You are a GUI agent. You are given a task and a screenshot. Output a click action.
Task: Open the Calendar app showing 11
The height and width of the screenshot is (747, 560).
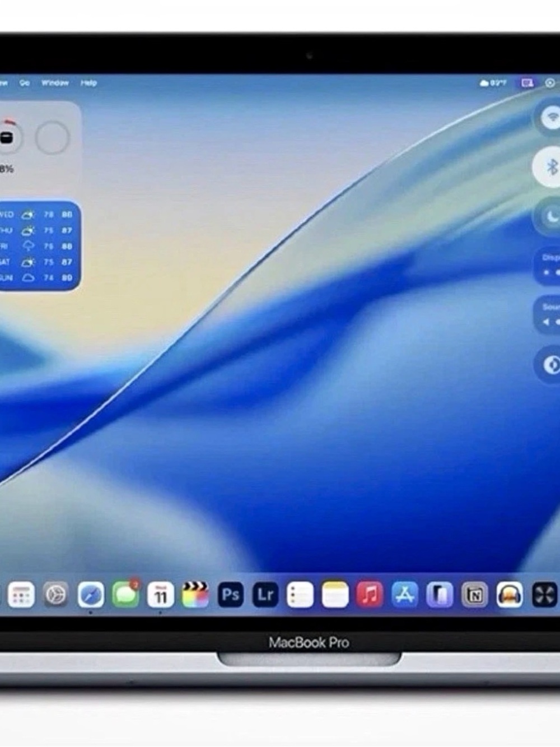point(161,595)
